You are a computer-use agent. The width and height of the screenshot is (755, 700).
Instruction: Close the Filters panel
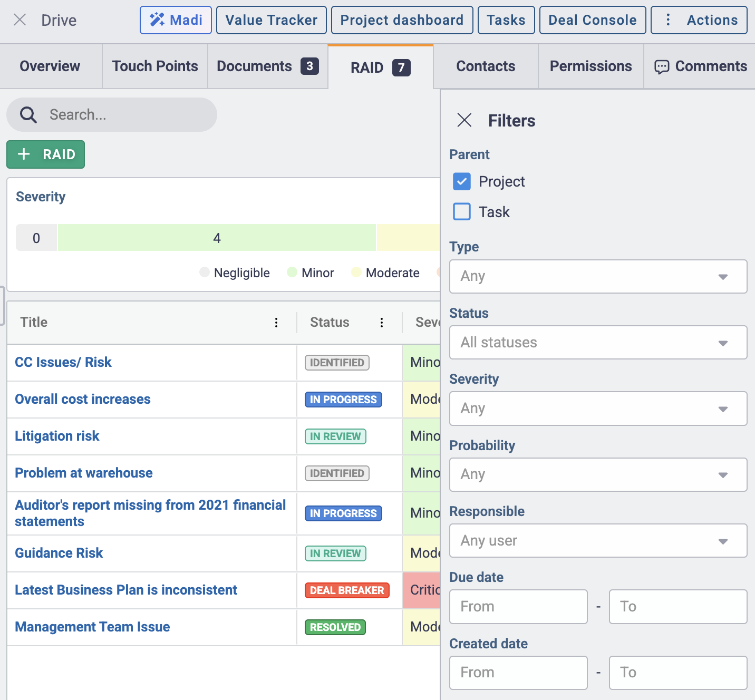click(x=464, y=120)
